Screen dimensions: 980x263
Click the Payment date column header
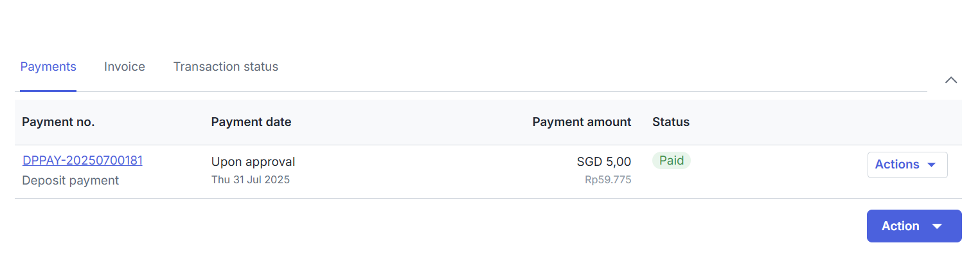point(251,122)
